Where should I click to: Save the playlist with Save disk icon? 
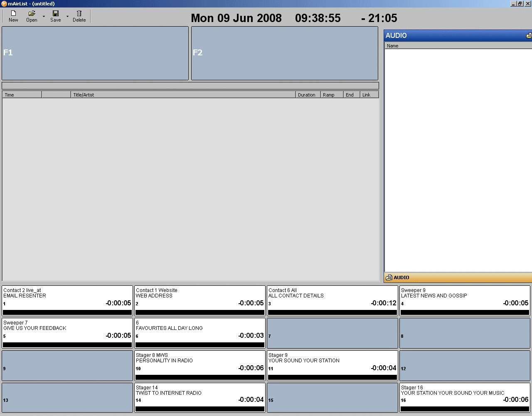[55, 16]
